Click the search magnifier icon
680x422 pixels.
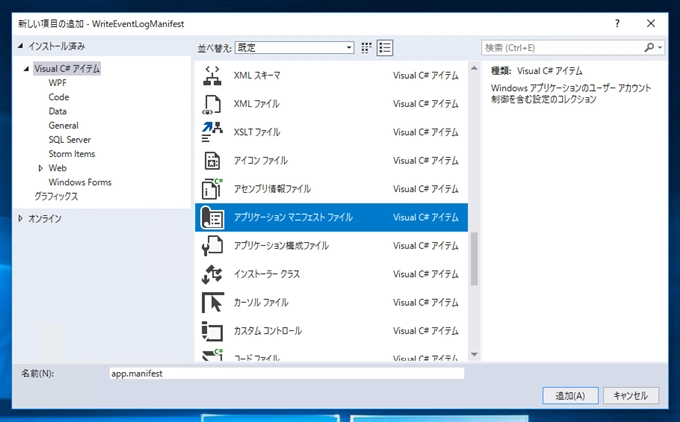(x=649, y=48)
